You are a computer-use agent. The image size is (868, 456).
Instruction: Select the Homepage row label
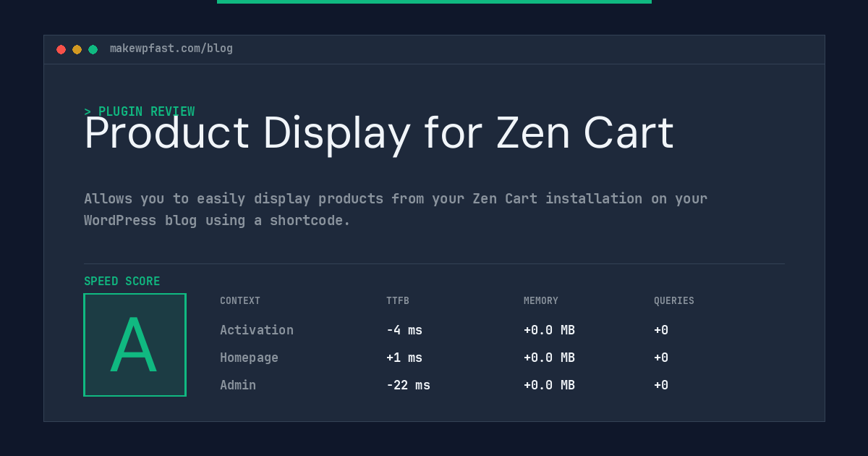pos(249,358)
